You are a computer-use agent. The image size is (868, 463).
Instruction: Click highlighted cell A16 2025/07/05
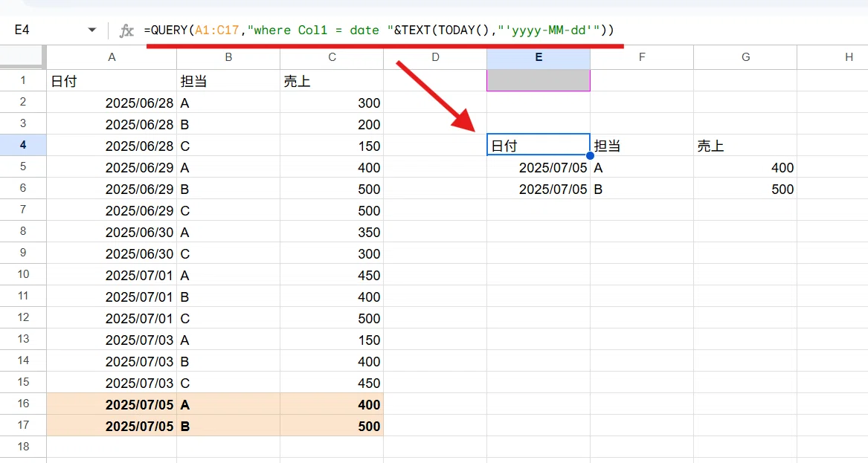[112, 404]
